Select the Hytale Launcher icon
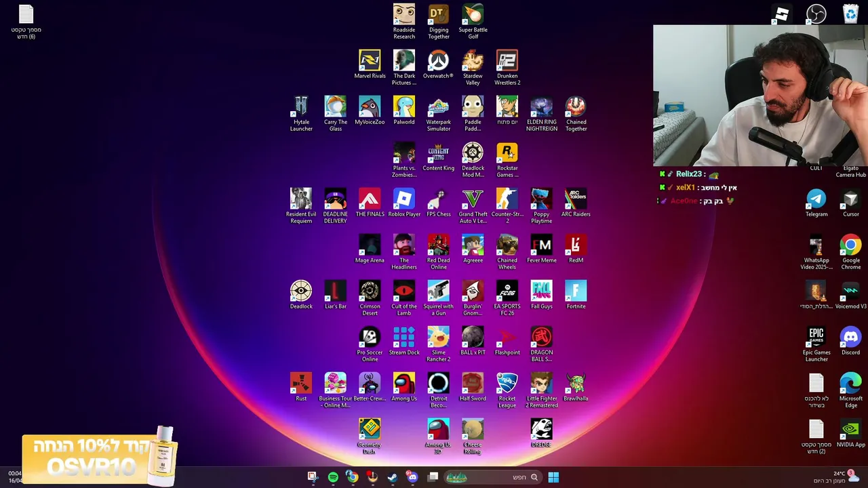Viewport: 868px width, 488px height. [x=301, y=113]
